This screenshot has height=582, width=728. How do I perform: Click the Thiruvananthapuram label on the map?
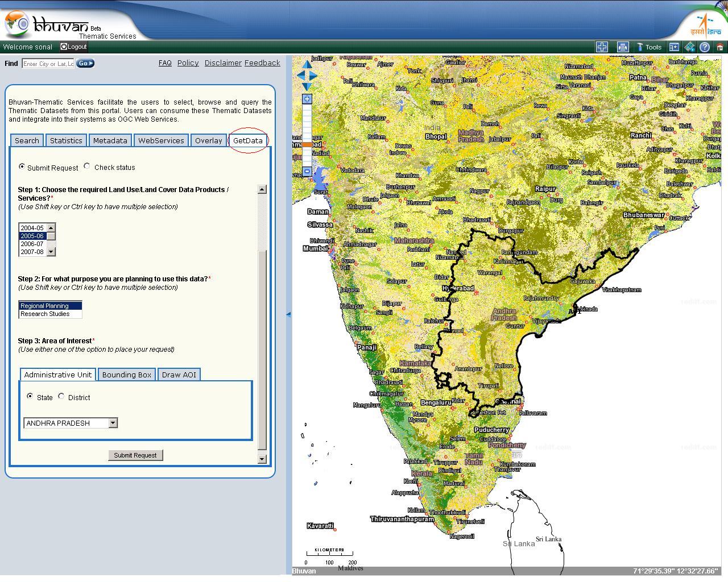(x=402, y=519)
